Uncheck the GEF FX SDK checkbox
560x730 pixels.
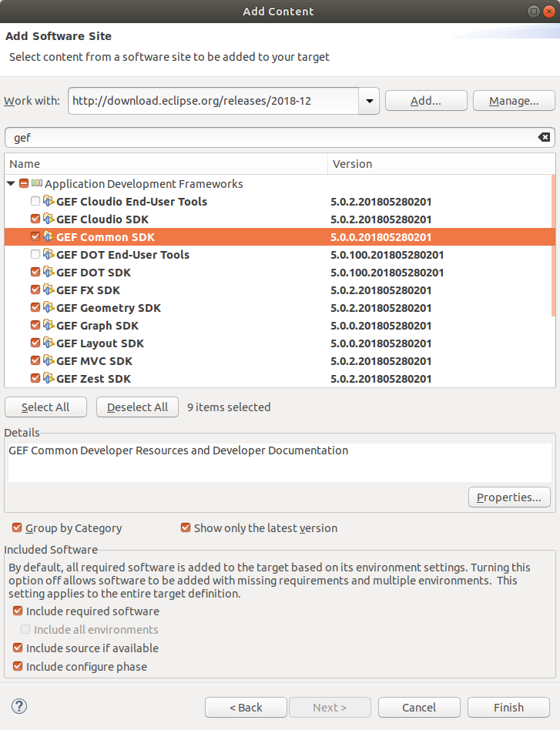pos(35,290)
